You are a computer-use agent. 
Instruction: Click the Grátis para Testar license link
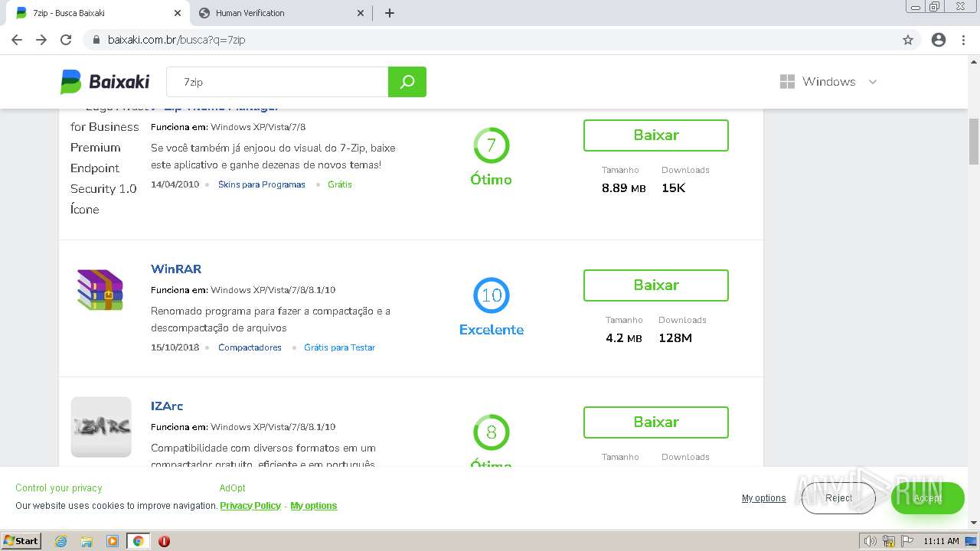pyautogui.click(x=339, y=347)
